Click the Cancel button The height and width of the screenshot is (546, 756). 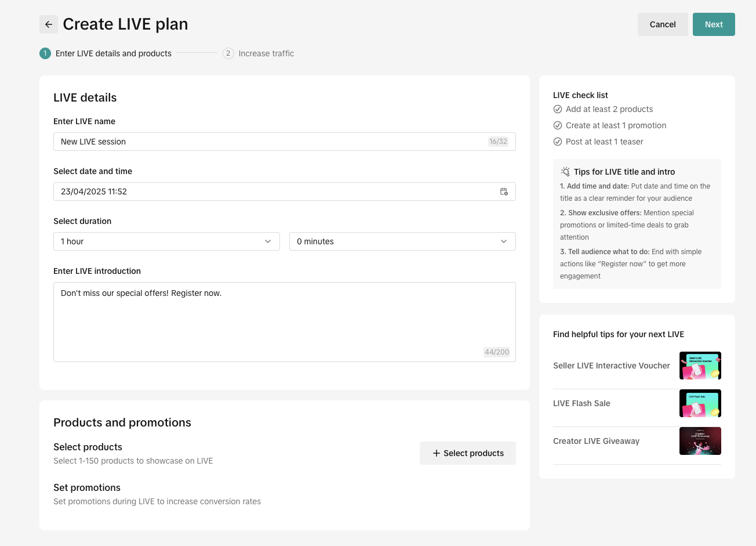(x=663, y=24)
